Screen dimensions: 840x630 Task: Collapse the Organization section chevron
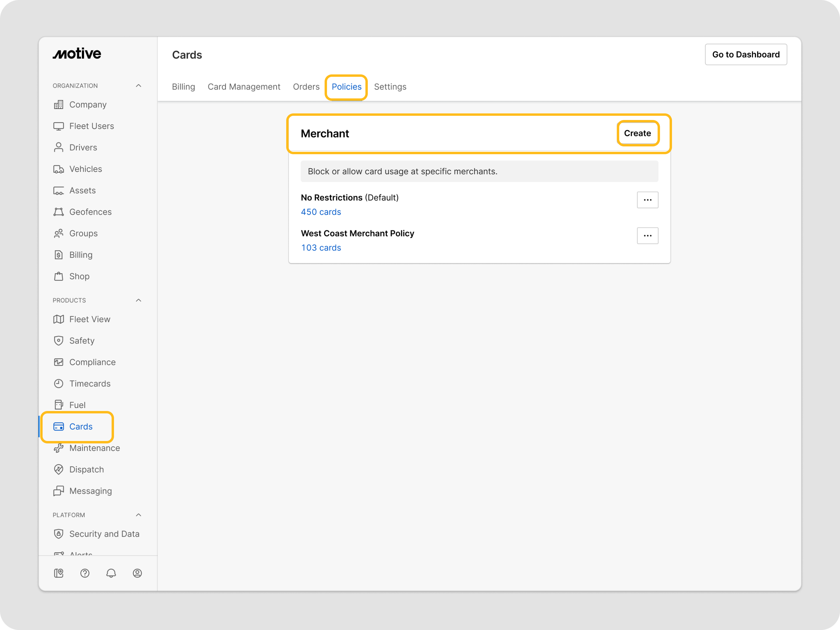pyautogui.click(x=138, y=86)
